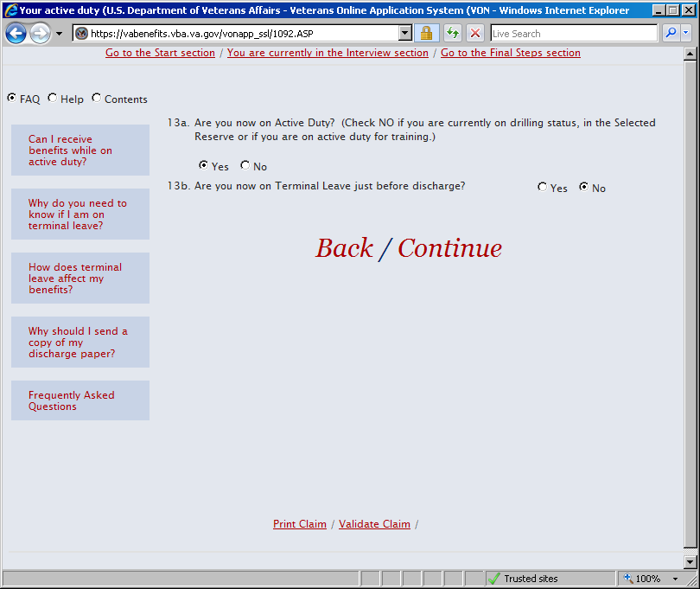Image resolution: width=700 pixels, height=589 pixels.
Task: Click the large Back link
Action: (344, 248)
